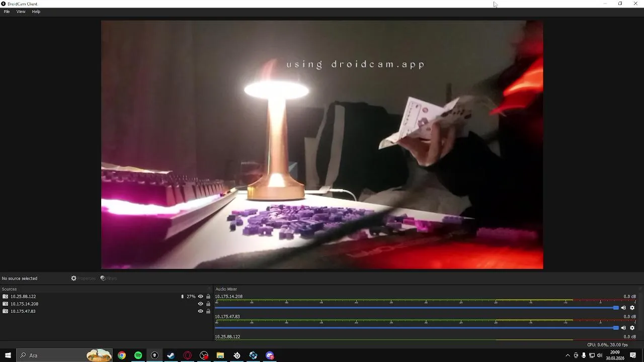
Task: Open the system volume tray icon
Action: tap(599, 355)
